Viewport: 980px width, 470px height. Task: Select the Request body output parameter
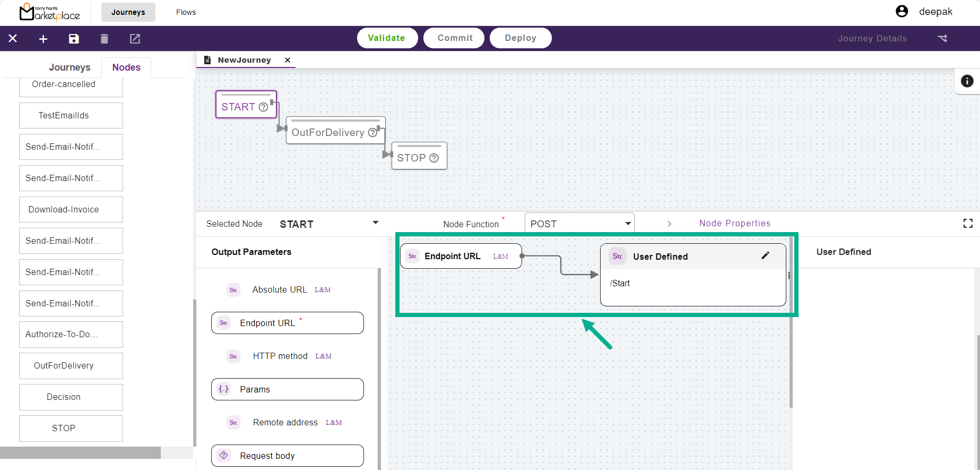287,456
